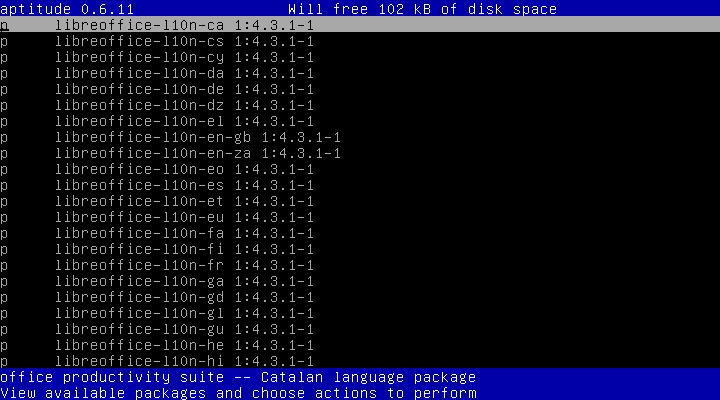Select the libreoffice-l10n-cy package
Viewport: 720px width, 400px height.
[x=360, y=57]
